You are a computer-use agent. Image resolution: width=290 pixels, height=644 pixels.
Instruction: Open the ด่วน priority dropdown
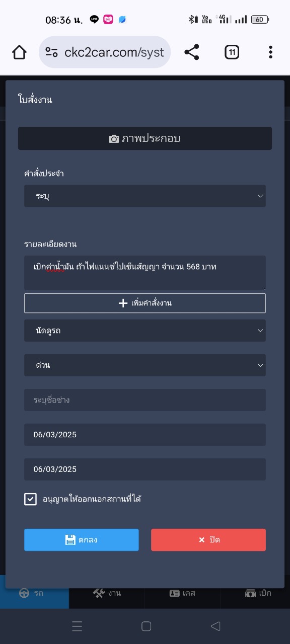point(145,365)
